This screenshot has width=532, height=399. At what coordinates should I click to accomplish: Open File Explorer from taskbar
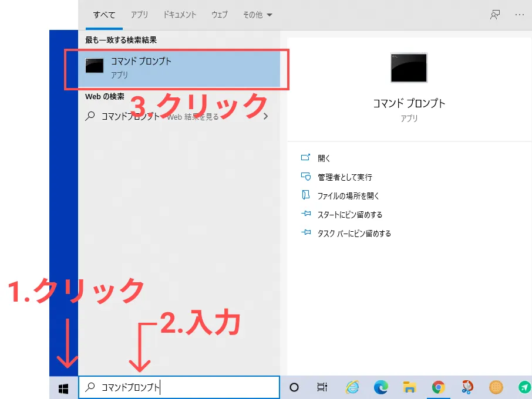[x=409, y=387]
